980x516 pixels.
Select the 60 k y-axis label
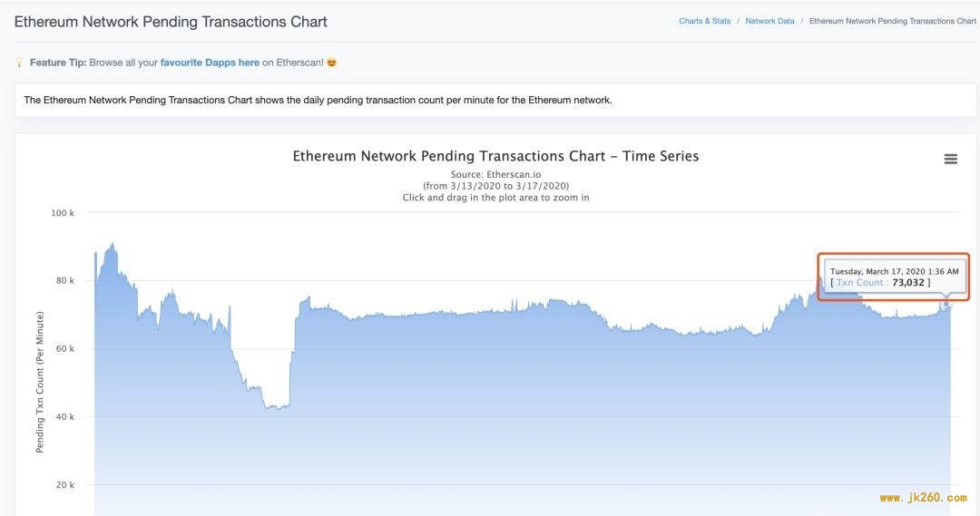tap(64, 349)
